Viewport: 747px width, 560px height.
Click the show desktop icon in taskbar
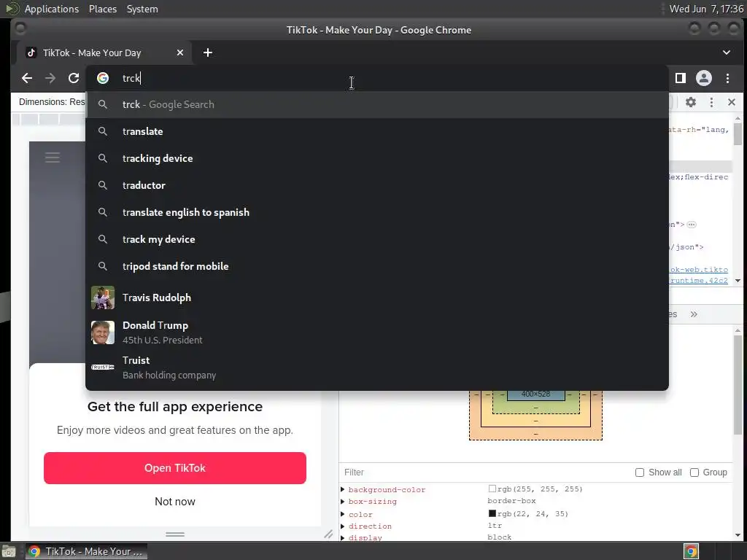coord(9,551)
